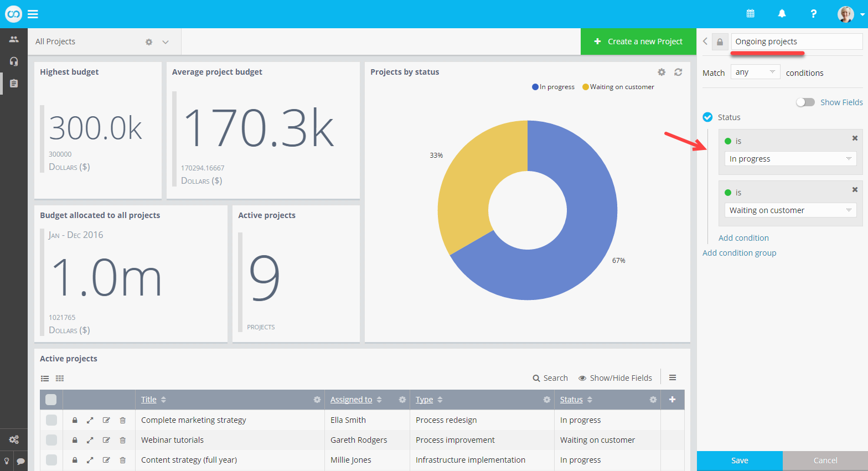Image resolution: width=868 pixels, height=471 pixels.
Task: Refresh the Projects by status chart
Action: click(678, 72)
